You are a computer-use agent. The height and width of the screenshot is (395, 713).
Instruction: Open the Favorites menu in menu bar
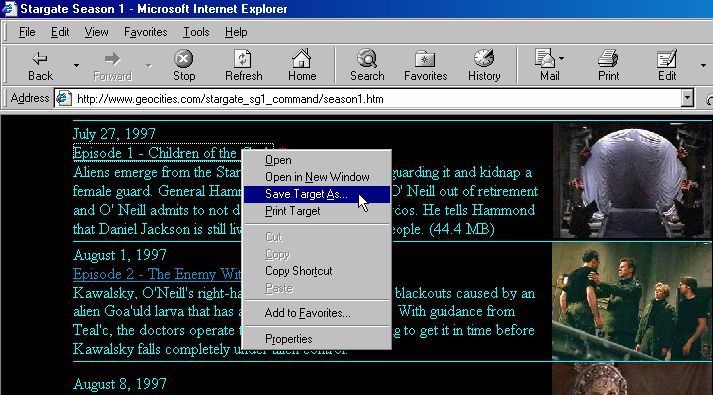pos(146,32)
